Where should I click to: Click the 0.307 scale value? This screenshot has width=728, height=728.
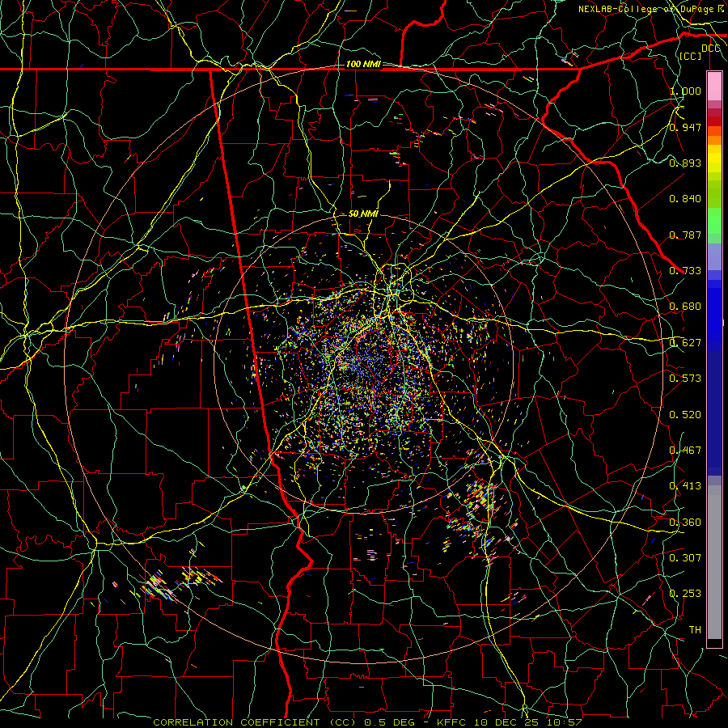[x=685, y=557]
